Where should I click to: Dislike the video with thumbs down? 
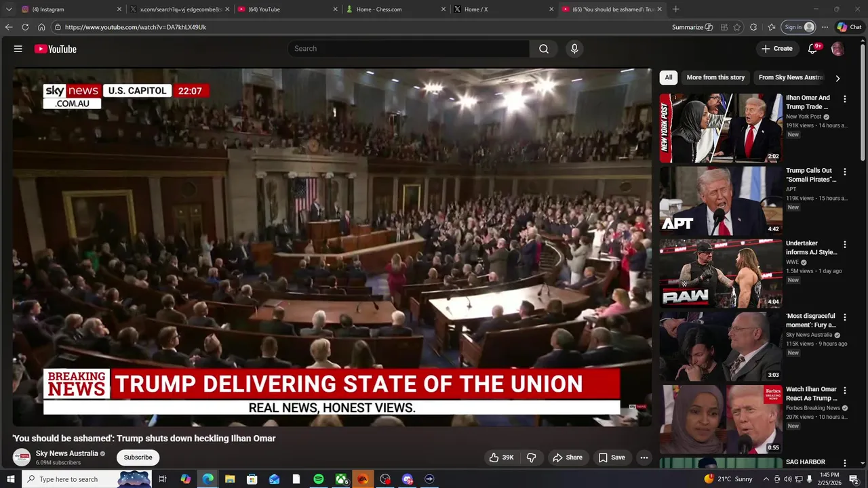click(x=531, y=457)
